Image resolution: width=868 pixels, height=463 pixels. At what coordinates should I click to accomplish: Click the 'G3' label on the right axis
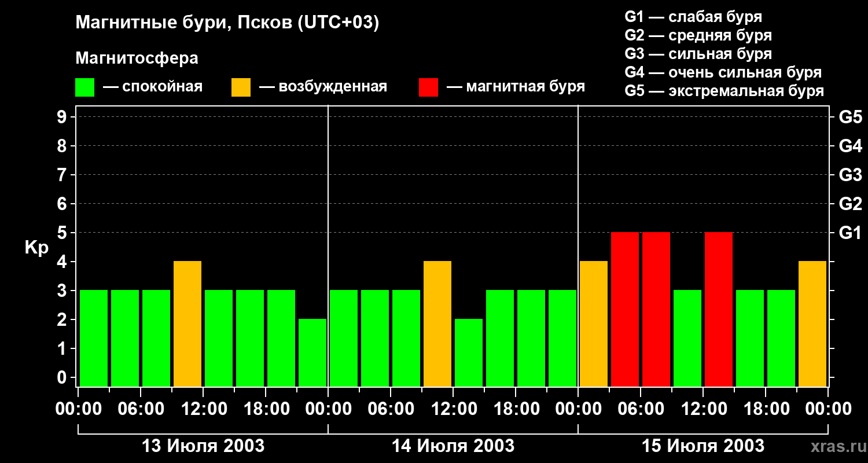pyautogui.click(x=850, y=175)
